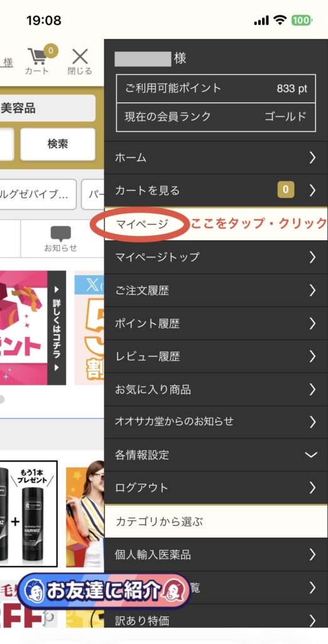Click the 検索 search button

[58, 144]
